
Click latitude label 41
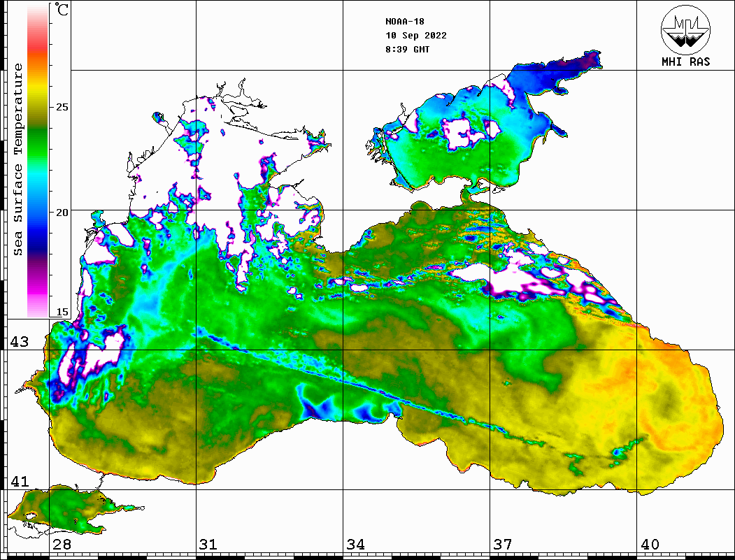(x=20, y=481)
